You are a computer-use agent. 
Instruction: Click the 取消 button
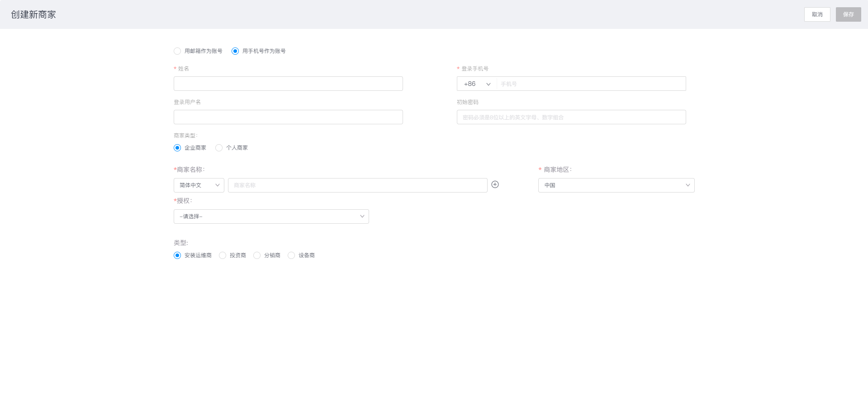tap(817, 14)
